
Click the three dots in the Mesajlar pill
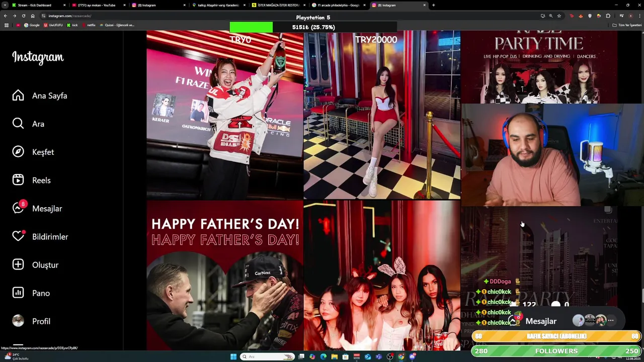[611, 320]
